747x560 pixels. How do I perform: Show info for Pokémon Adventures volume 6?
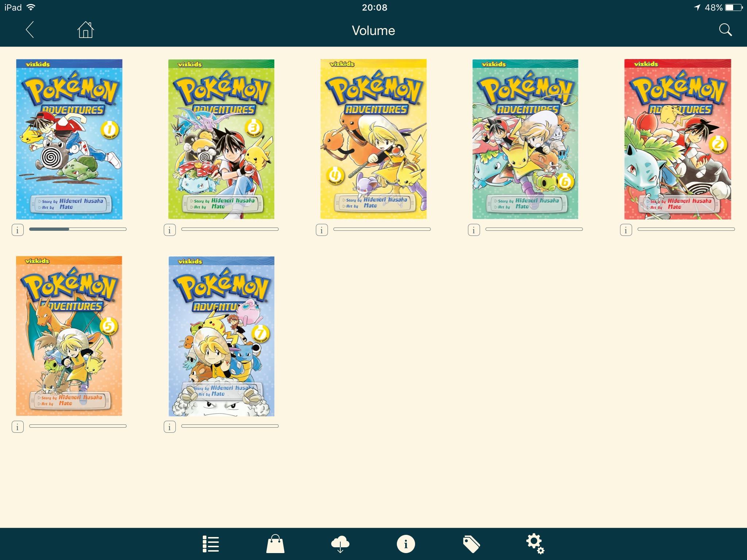coord(474,230)
